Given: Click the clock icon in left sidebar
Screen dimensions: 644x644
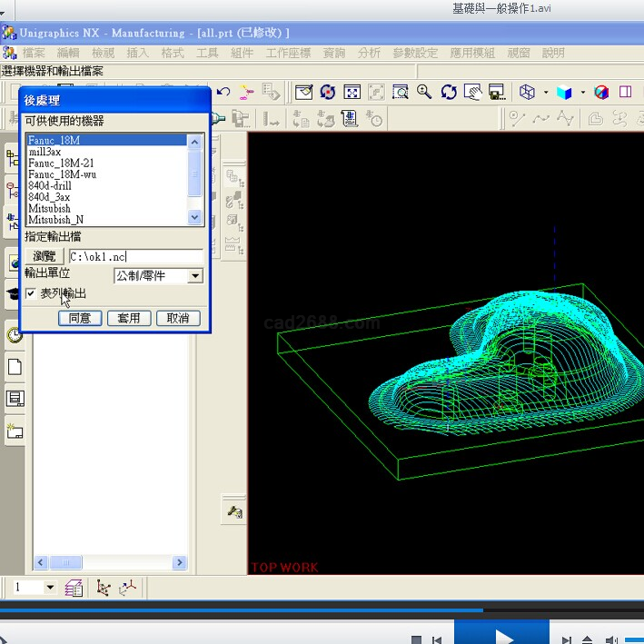Looking at the screenshot, I should click(x=15, y=335).
